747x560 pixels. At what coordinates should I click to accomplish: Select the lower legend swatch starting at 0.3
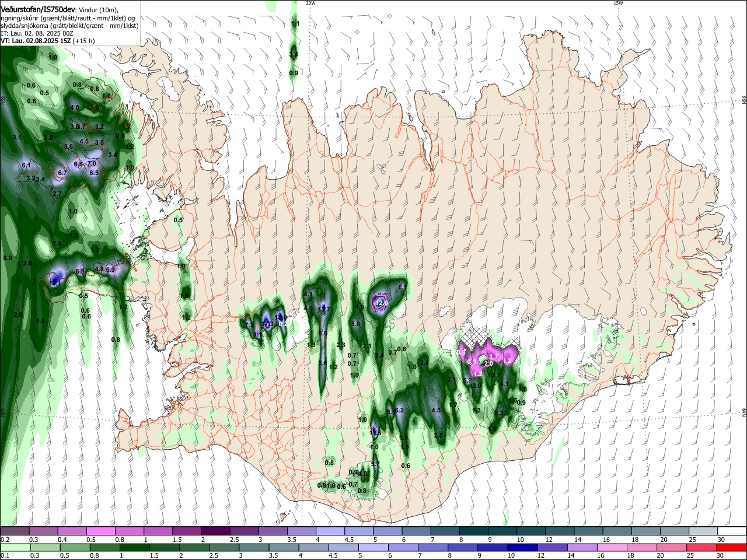click(45, 547)
